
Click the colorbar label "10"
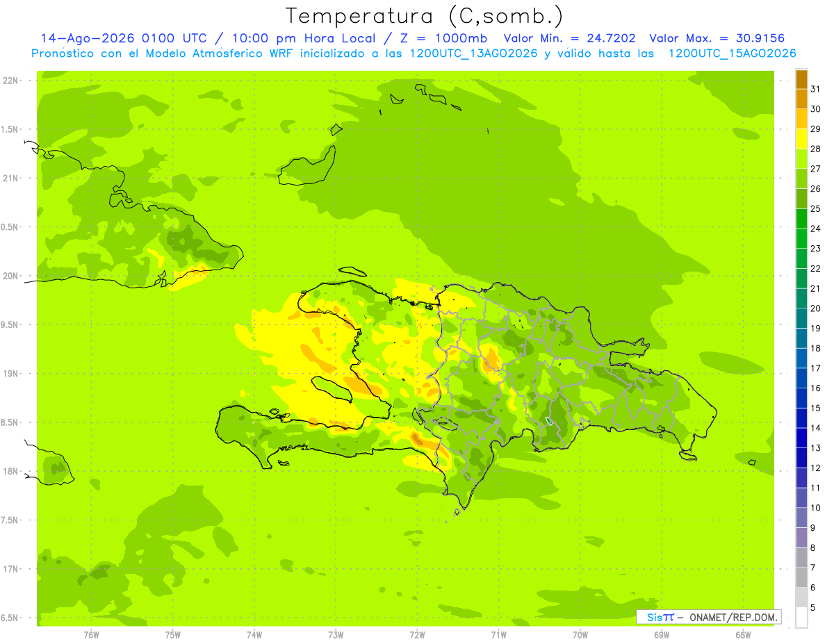click(816, 508)
